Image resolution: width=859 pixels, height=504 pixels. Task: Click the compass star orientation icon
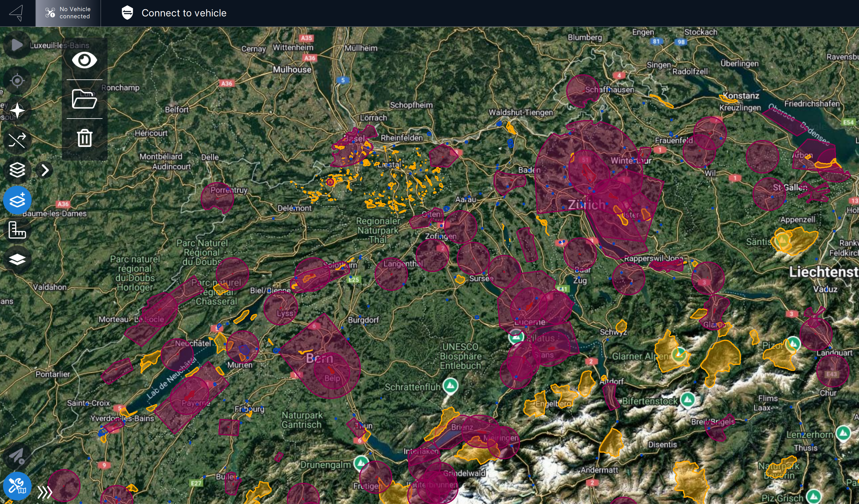click(17, 110)
